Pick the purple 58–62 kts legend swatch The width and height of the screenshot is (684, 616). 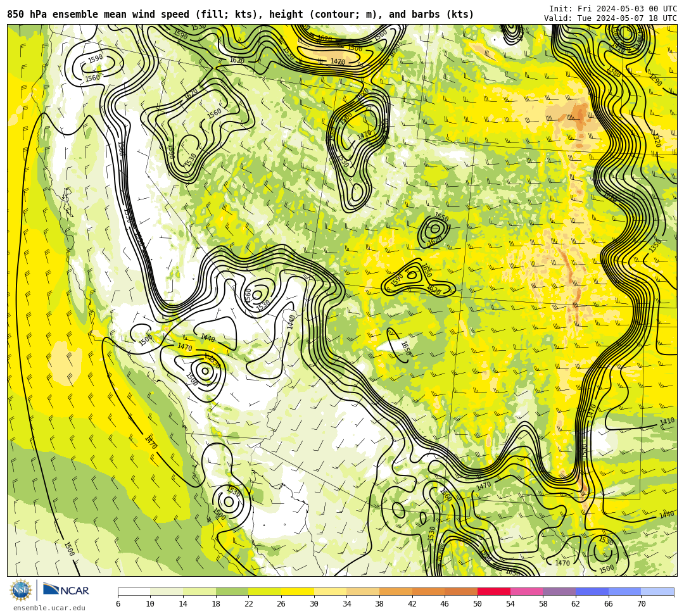[559, 591]
